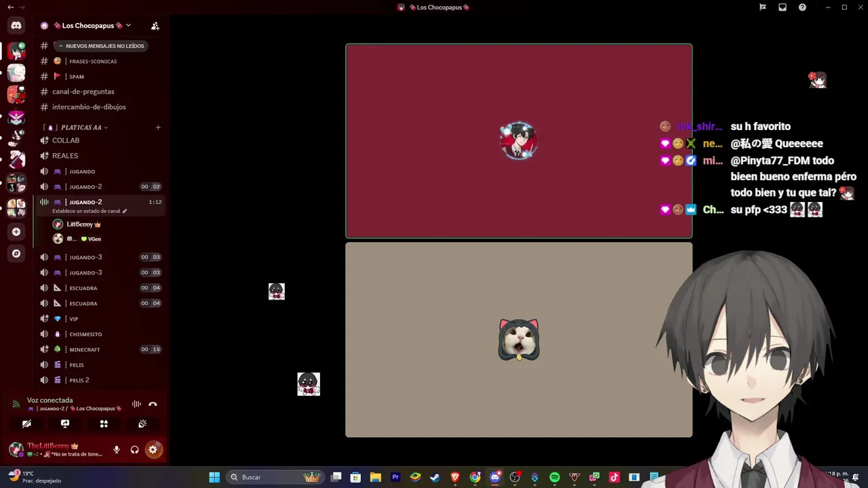Deafen with the headphones icon
This screenshot has width=868, height=488.
[x=135, y=449]
